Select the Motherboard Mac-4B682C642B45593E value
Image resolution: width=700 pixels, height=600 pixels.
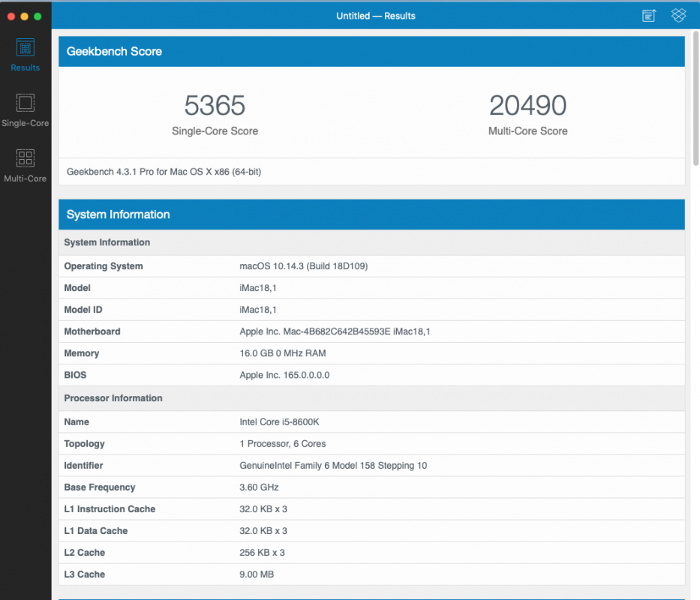pos(335,331)
